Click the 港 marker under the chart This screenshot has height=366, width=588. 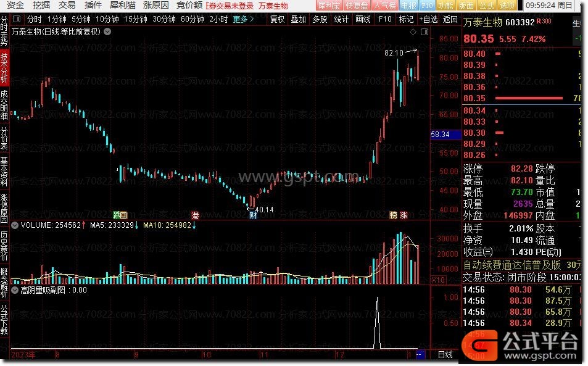point(195,215)
